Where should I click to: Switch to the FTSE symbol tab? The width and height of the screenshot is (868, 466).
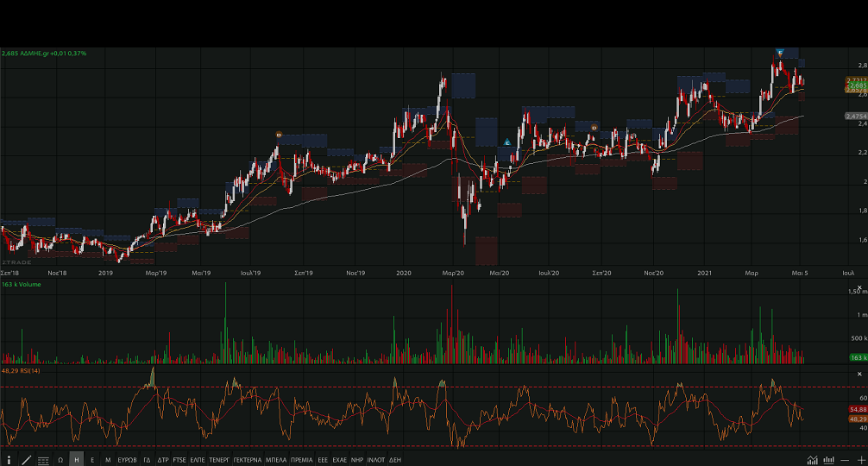click(179, 460)
